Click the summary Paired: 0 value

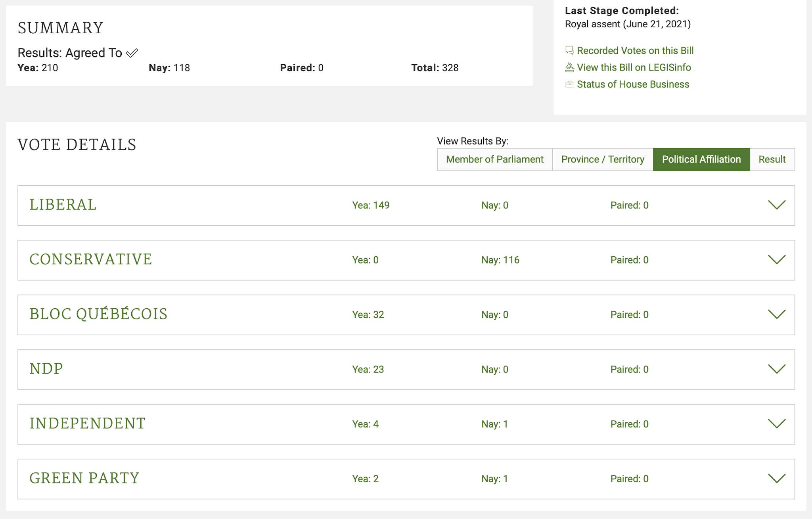click(302, 68)
